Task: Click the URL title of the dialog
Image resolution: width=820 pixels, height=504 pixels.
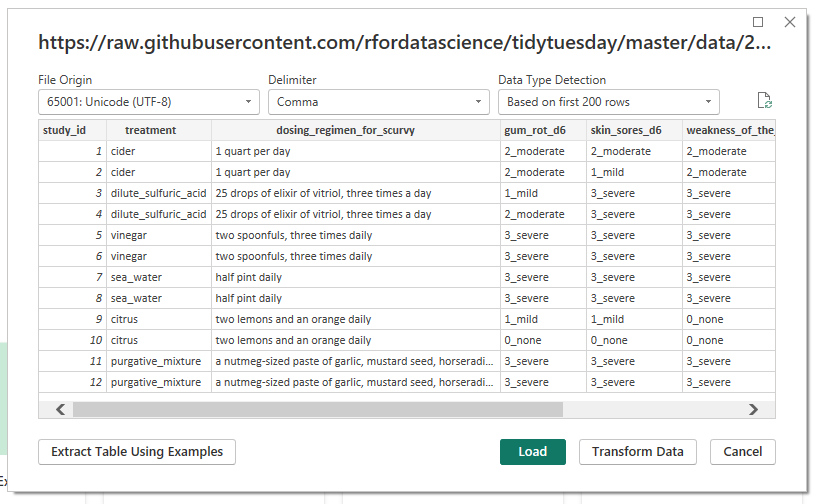Action: [404, 42]
